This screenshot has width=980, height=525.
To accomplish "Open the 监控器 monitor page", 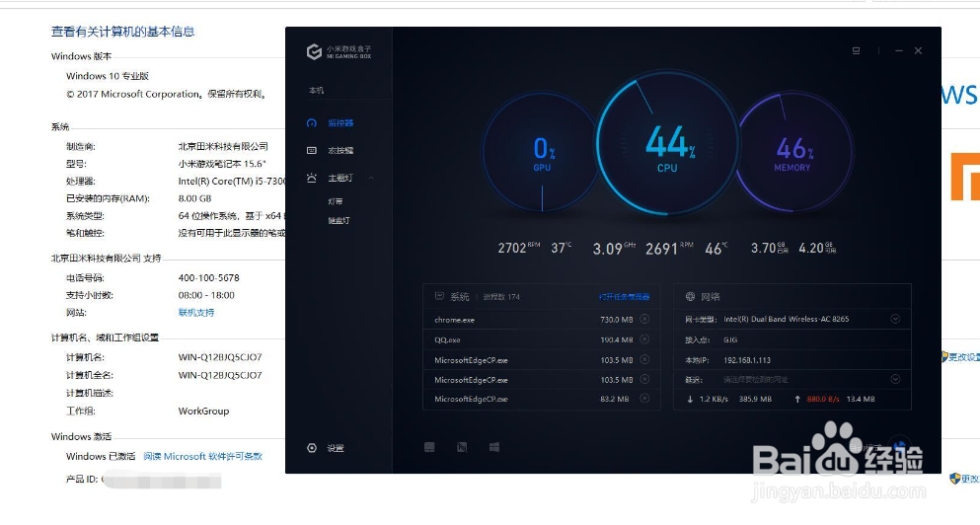I will pyautogui.click(x=340, y=123).
